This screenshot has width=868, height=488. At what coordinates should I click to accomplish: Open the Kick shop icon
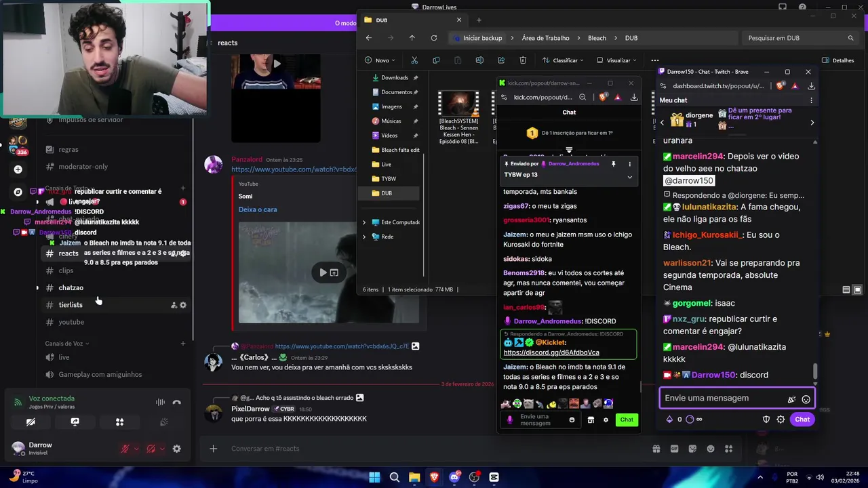[x=591, y=420]
